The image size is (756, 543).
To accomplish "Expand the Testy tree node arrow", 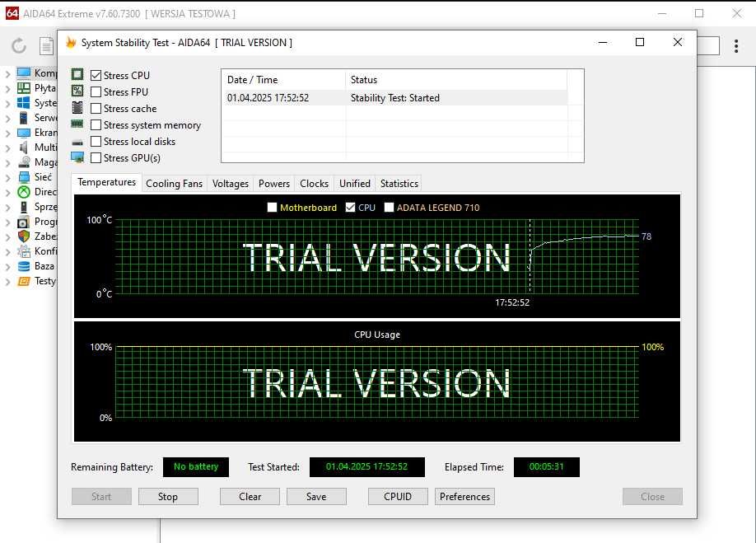I will (x=7, y=282).
